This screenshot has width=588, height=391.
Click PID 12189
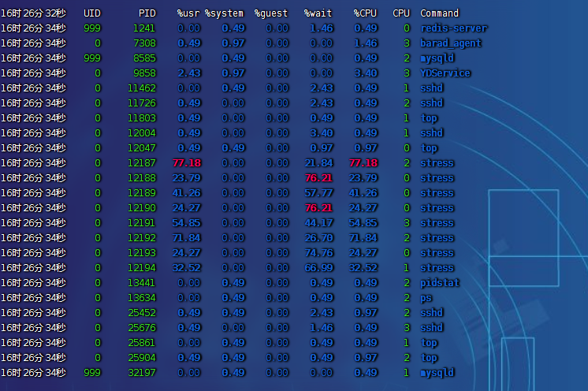(141, 193)
